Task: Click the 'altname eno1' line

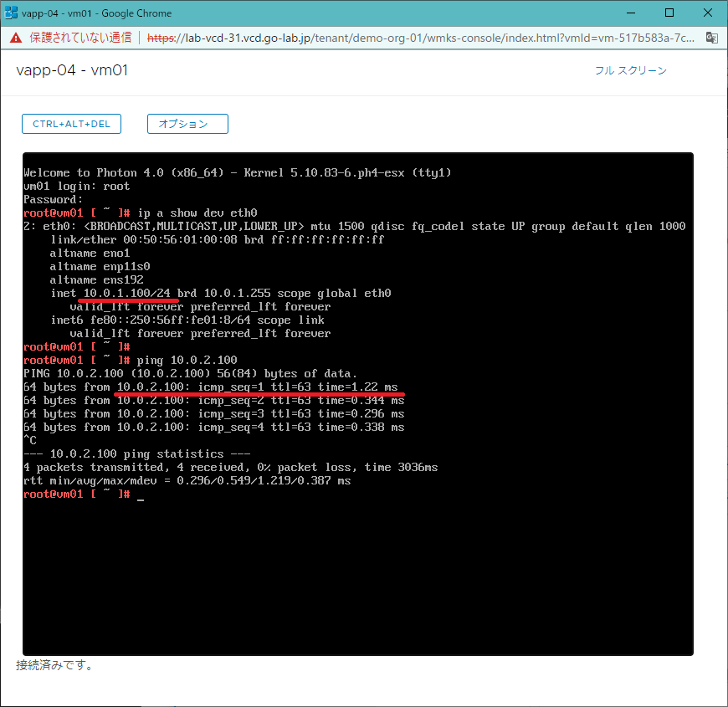Action: [90, 254]
